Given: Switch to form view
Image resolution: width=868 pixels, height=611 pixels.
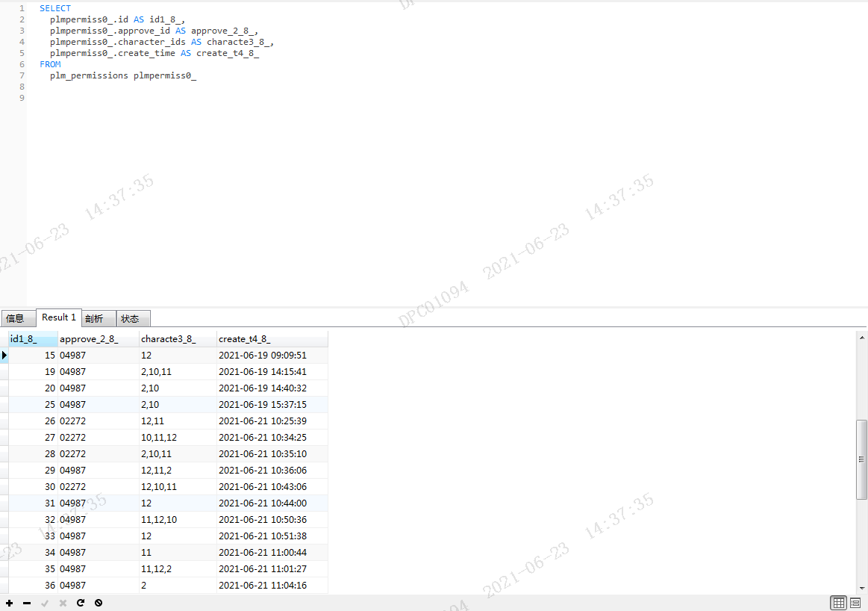Looking at the screenshot, I should [855, 603].
